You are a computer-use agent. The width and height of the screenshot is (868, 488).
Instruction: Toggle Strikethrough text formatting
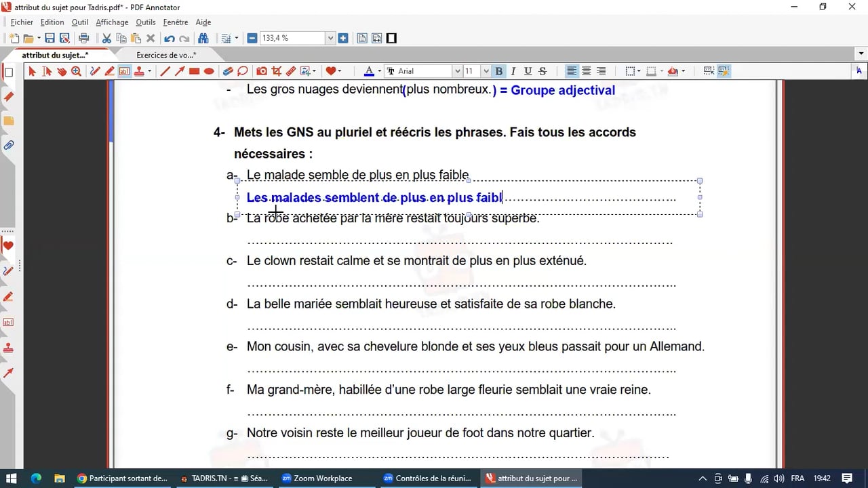[x=542, y=71]
